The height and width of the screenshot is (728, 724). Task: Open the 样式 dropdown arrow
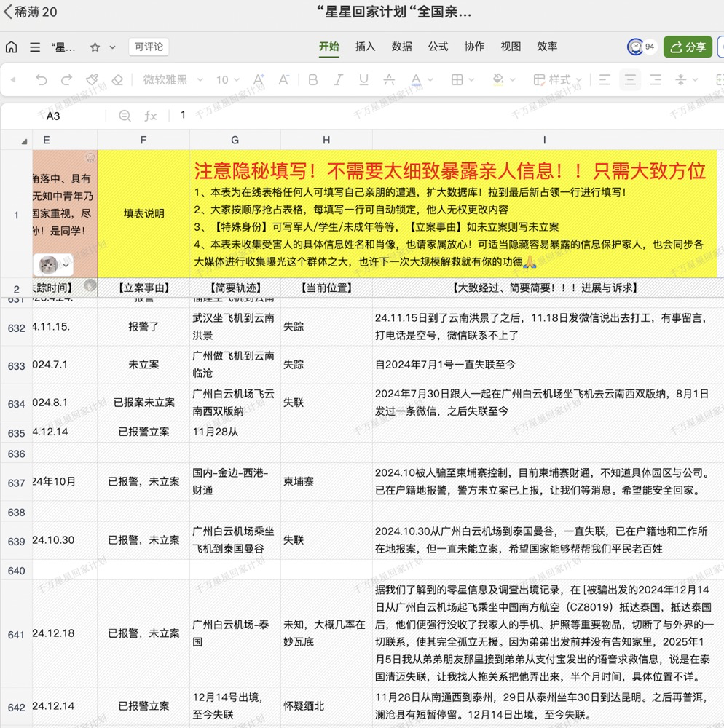[x=578, y=80]
